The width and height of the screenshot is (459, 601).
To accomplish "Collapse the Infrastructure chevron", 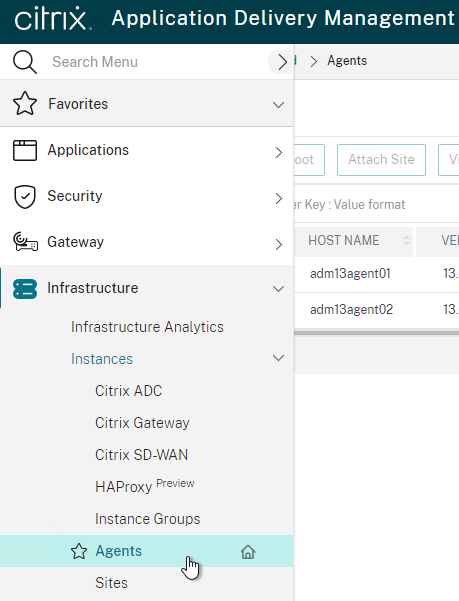I will (x=279, y=288).
